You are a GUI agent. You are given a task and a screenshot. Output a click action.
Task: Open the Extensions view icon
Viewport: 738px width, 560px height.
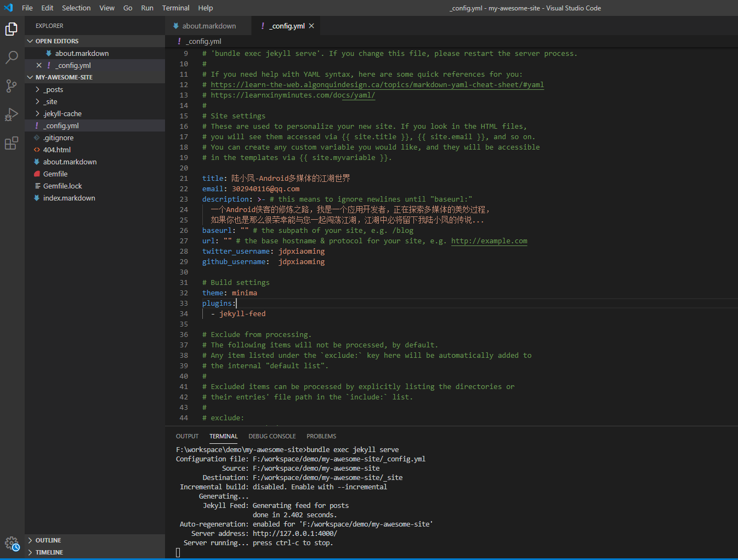point(12,144)
